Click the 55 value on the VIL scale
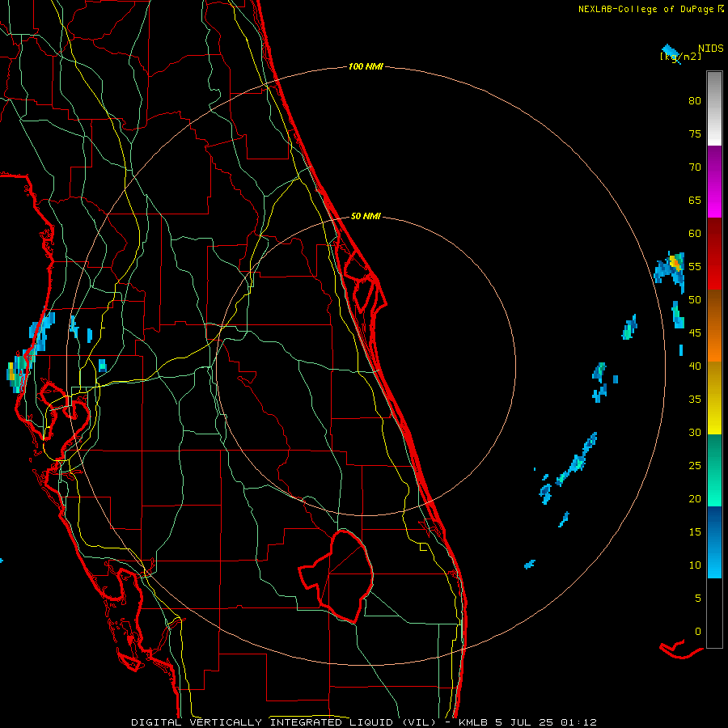Viewport: 728px width, 728px height. coord(695,266)
